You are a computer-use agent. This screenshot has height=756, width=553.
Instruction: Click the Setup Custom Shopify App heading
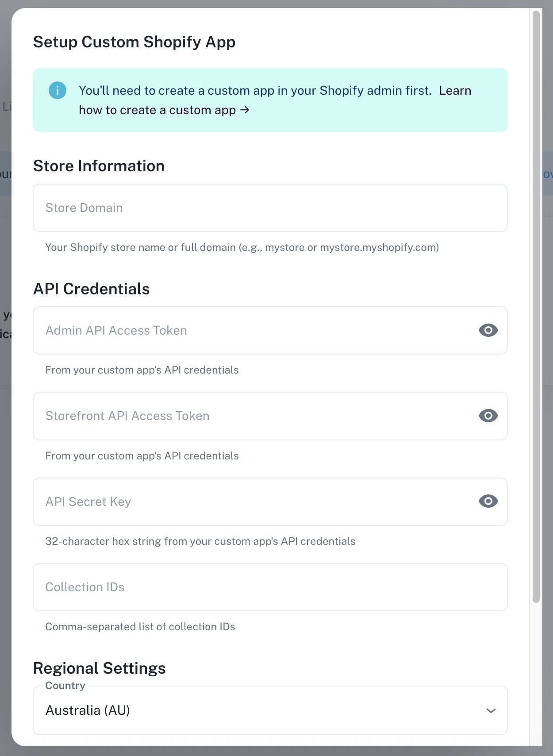point(134,42)
